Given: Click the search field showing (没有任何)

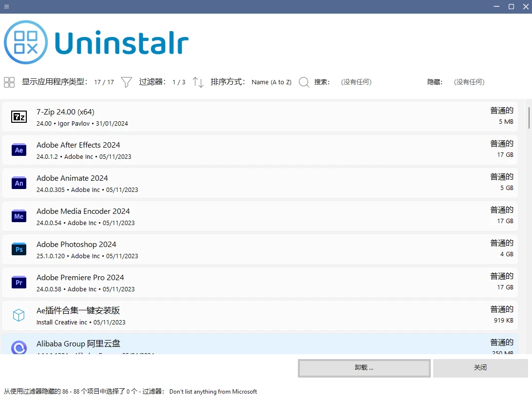Looking at the screenshot, I should click(356, 82).
